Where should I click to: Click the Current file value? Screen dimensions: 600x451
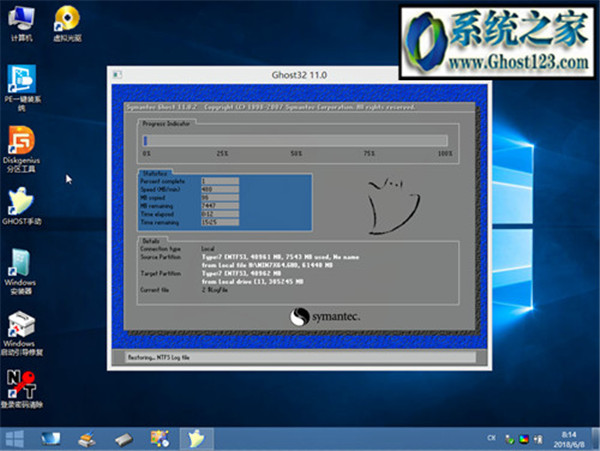(x=214, y=290)
